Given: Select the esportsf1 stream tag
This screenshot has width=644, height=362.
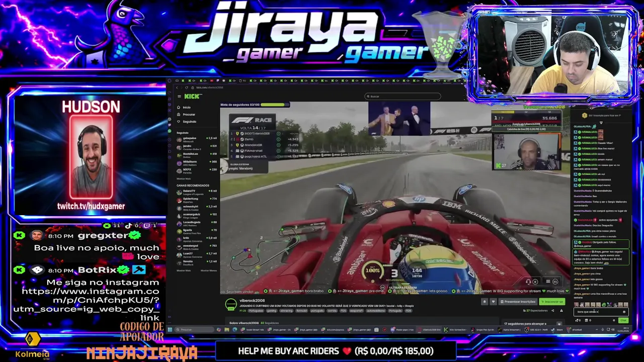Looking at the screenshot, I should pyautogui.click(x=356, y=311).
